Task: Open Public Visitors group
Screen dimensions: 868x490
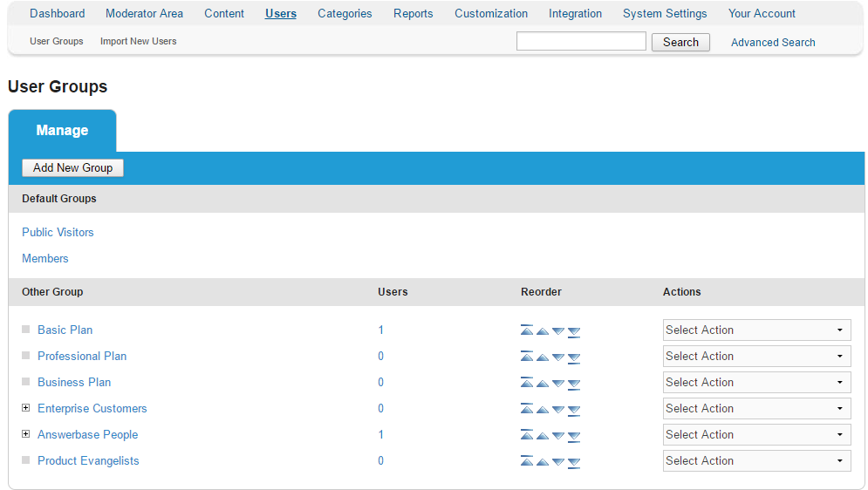Action: pos(58,232)
